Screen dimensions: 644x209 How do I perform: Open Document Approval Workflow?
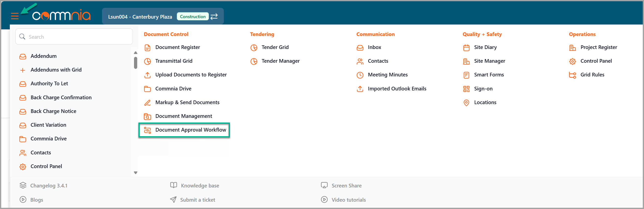point(191,130)
